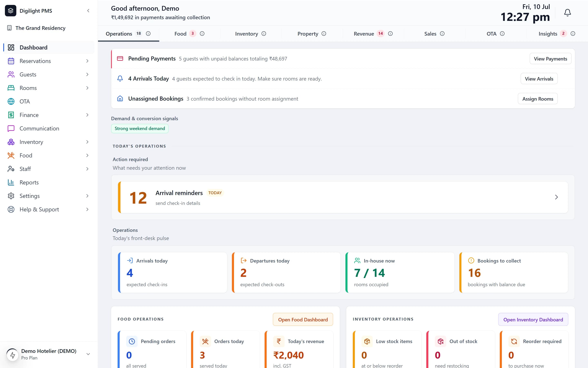The height and width of the screenshot is (368, 588).
Task: Expand the Guests menu chevron
Action: pyautogui.click(x=87, y=74)
